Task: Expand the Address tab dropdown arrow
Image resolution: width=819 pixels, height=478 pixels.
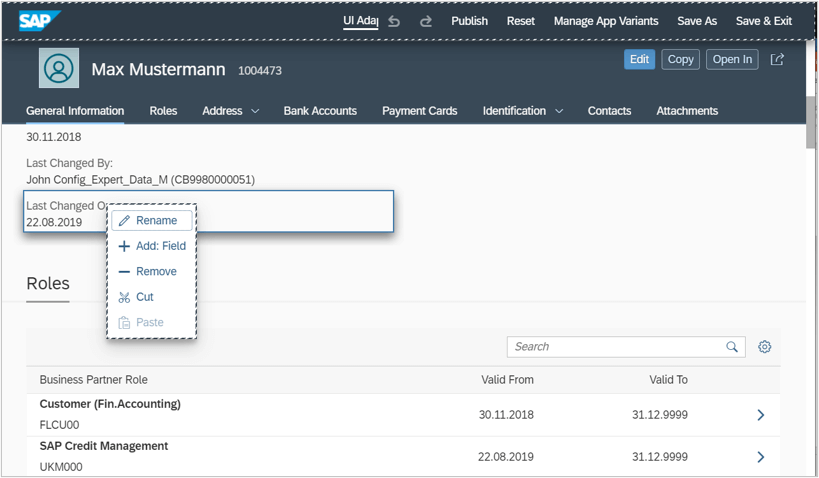Action: (x=255, y=111)
